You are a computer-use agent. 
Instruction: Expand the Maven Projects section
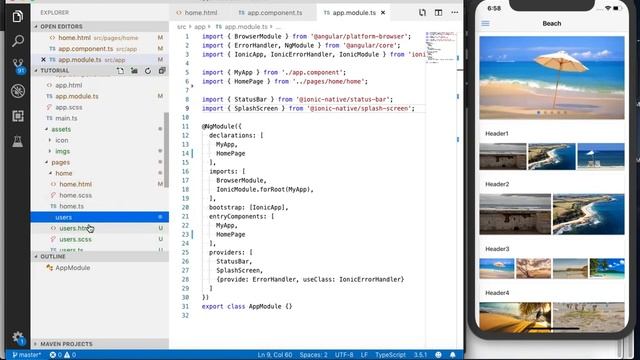pyautogui.click(x=100, y=344)
